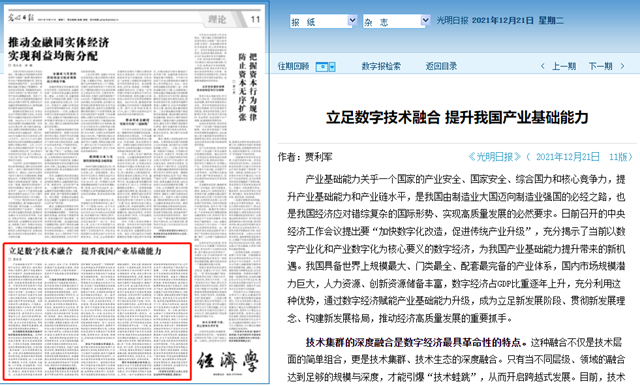Expand the 往期回顾 date dropdown arrow

tap(332, 67)
